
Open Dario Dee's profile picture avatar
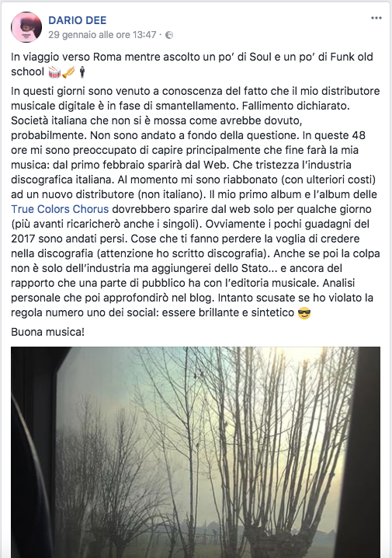pyautogui.click(x=26, y=27)
